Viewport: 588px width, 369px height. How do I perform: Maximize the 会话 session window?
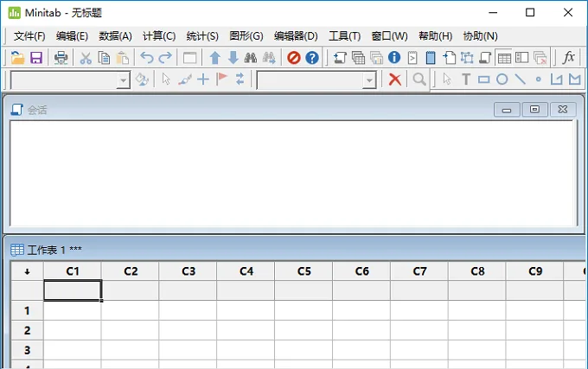534,110
